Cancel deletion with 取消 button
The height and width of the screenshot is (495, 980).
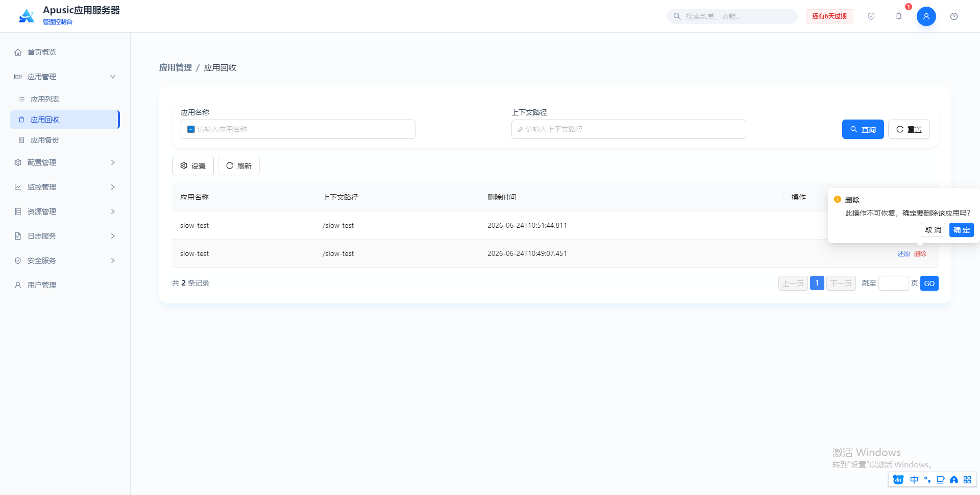pos(933,230)
